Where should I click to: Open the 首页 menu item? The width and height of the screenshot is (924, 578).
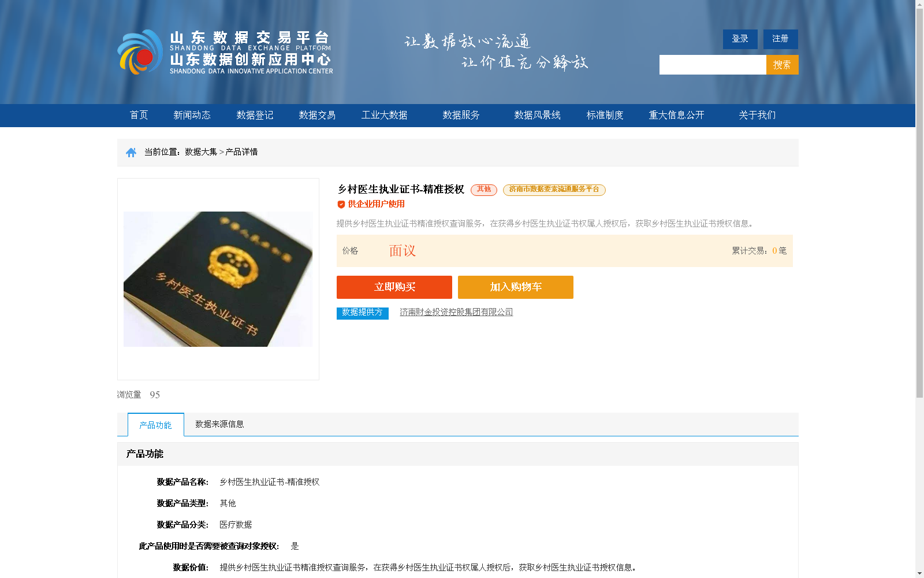(139, 115)
